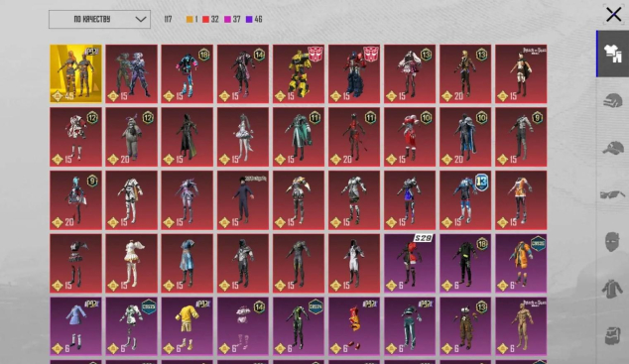
Task: Open the По качеству sort dropdown
Action: pyautogui.click(x=99, y=19)
